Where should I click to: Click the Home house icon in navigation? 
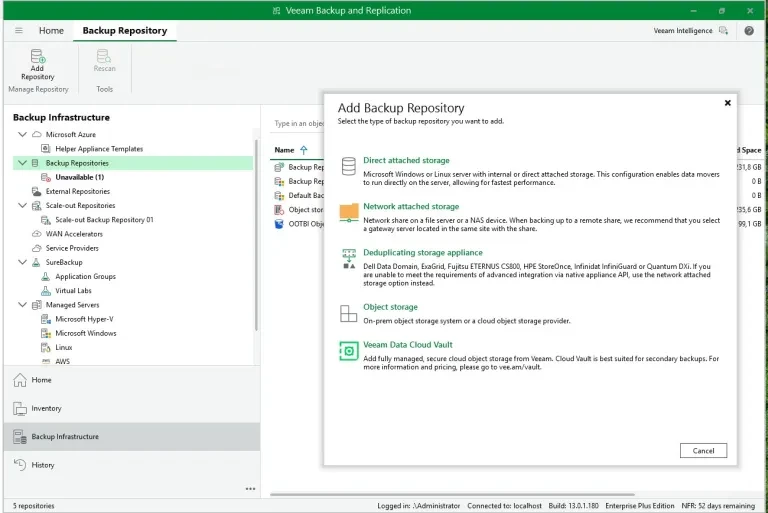(20, 380)
